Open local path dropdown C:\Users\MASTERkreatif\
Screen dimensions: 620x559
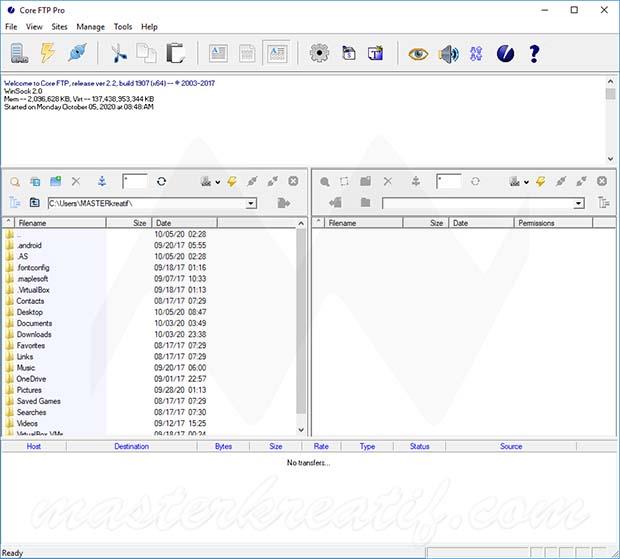(x=251, y=204)
